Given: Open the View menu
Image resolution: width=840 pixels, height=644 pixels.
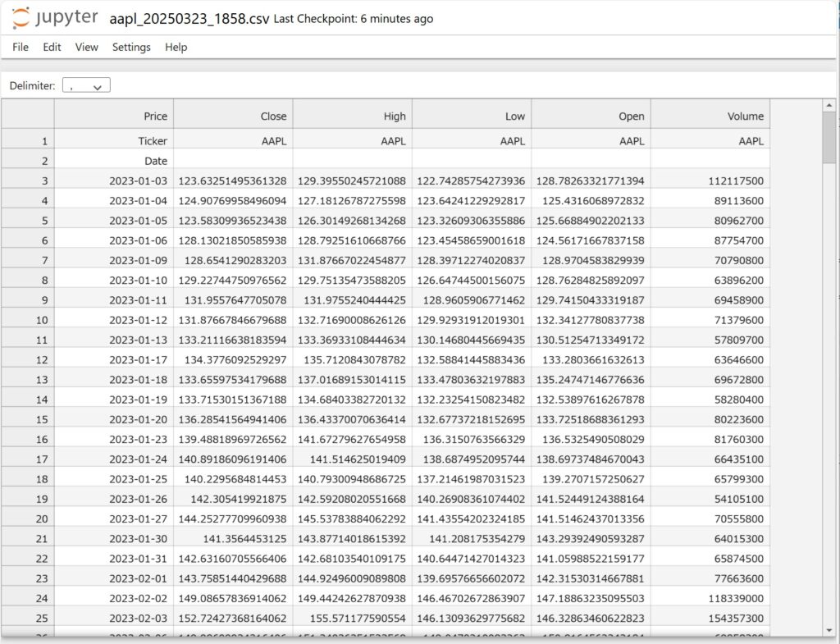Looking at the screenshot, I should pyautogui.click(x=86, y=48).
